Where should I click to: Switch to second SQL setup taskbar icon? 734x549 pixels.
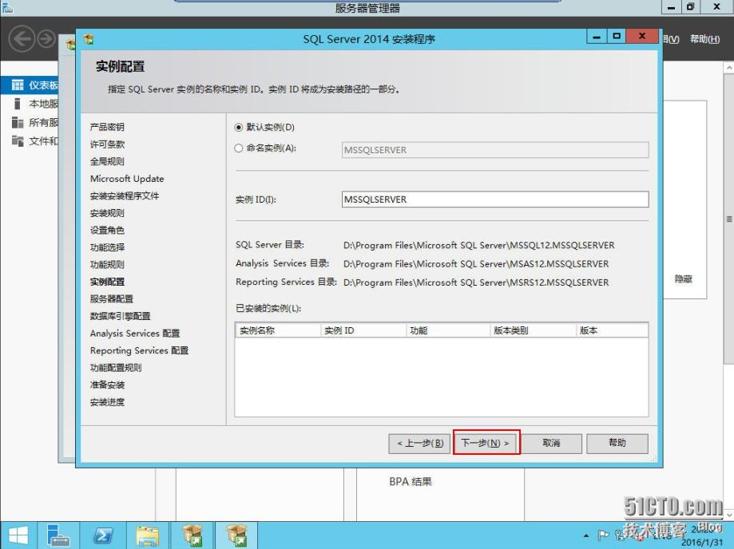237,535
